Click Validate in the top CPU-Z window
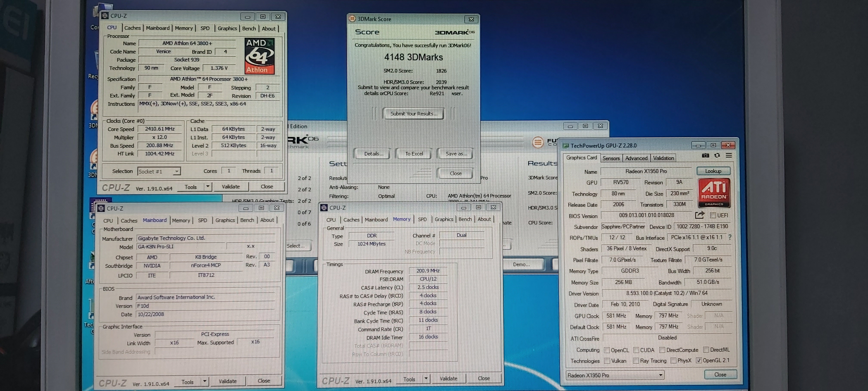Viewport: 868px width, 391px height. point(231,186)
